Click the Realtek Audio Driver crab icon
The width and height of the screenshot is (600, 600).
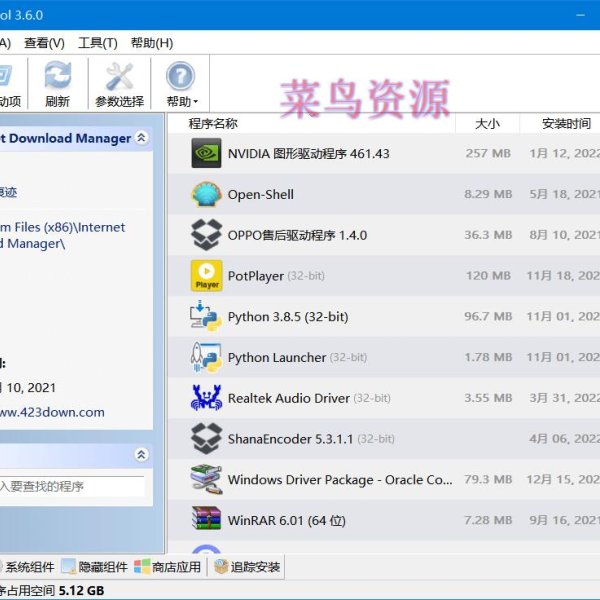[206, 398]
